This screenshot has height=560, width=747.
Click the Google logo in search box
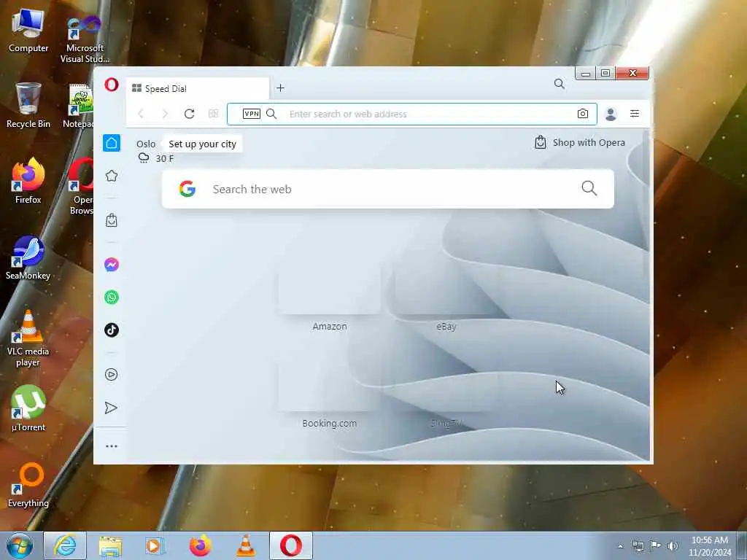pyautogui.click(x=187, y=189)
